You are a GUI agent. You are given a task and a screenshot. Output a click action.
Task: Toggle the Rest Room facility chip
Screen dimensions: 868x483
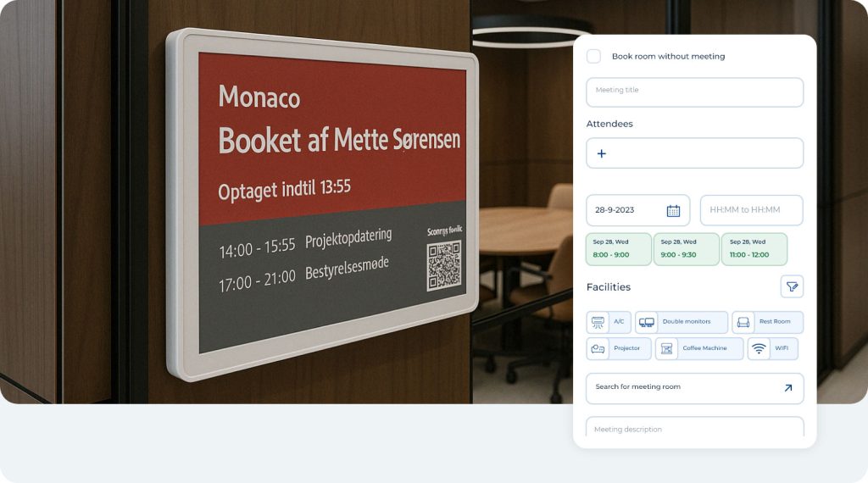tap(767, 322)
